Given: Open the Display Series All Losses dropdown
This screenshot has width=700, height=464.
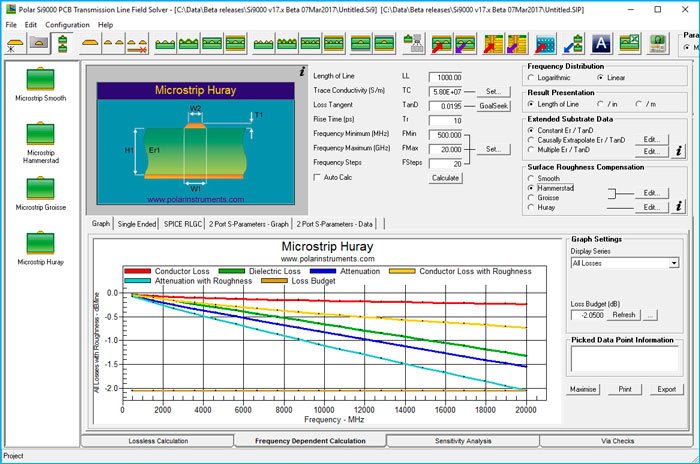Looking at the screenshot, I should coord(674,263).
